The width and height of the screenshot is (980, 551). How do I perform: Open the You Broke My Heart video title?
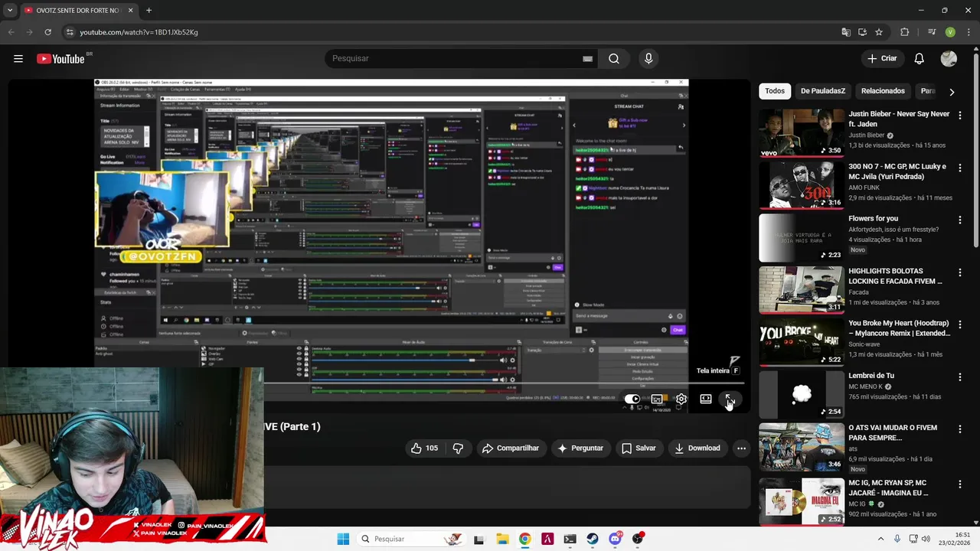click(x=899, y=328)
